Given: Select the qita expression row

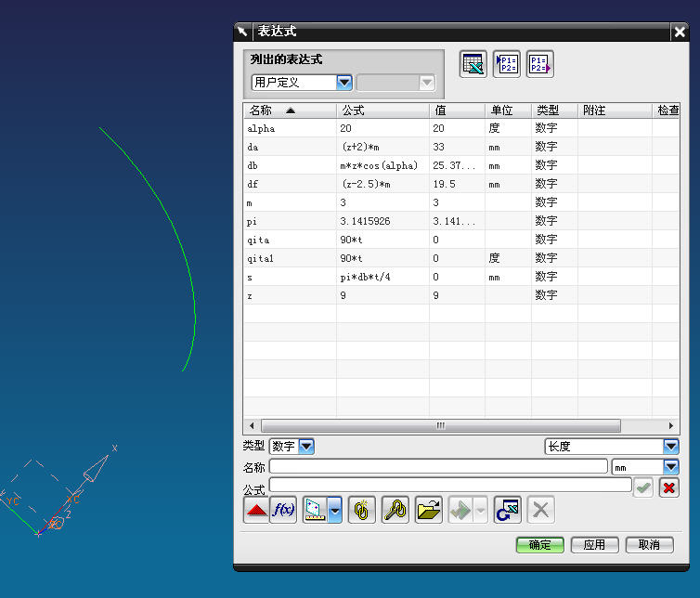Looking at the screenshot, I should (461, 240).
